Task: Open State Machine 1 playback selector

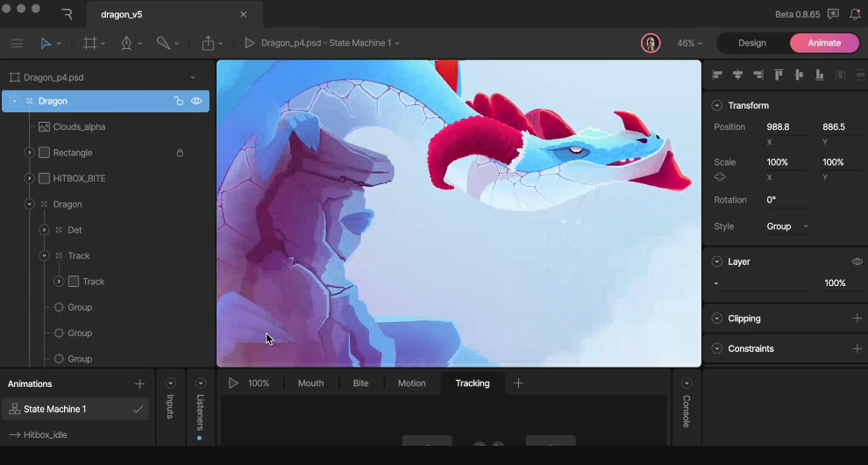Action: [330, 43]
